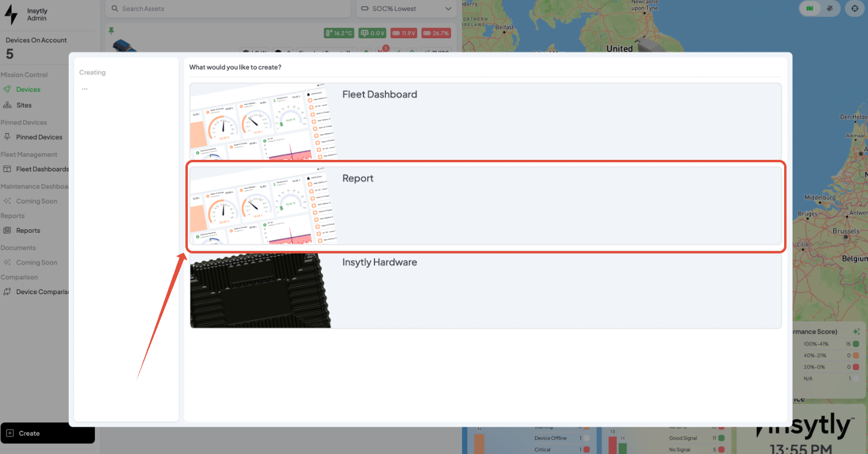
Task: Click "What would you like to create?" heading
Action: click(235, 67)
